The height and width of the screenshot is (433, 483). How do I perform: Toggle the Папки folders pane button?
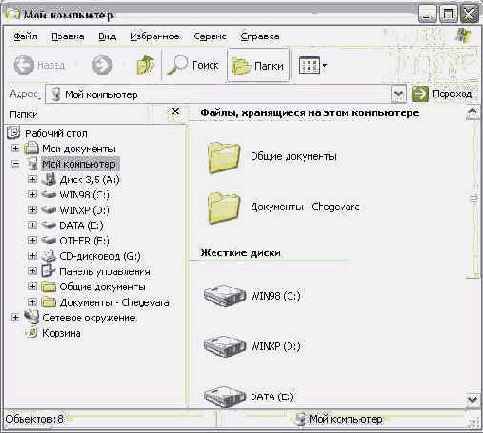pyautogui.click(x=258, y=65)
